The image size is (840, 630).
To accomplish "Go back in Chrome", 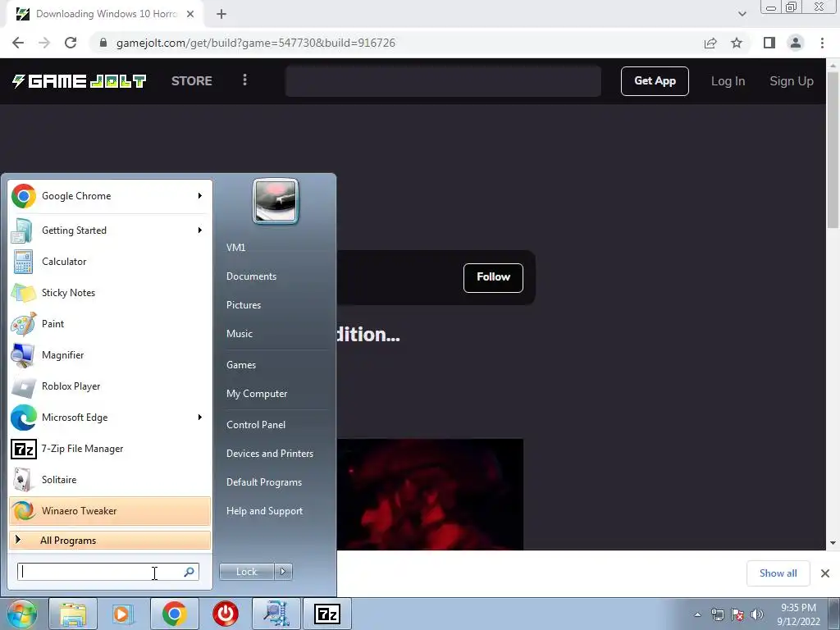I will (18, 43).
